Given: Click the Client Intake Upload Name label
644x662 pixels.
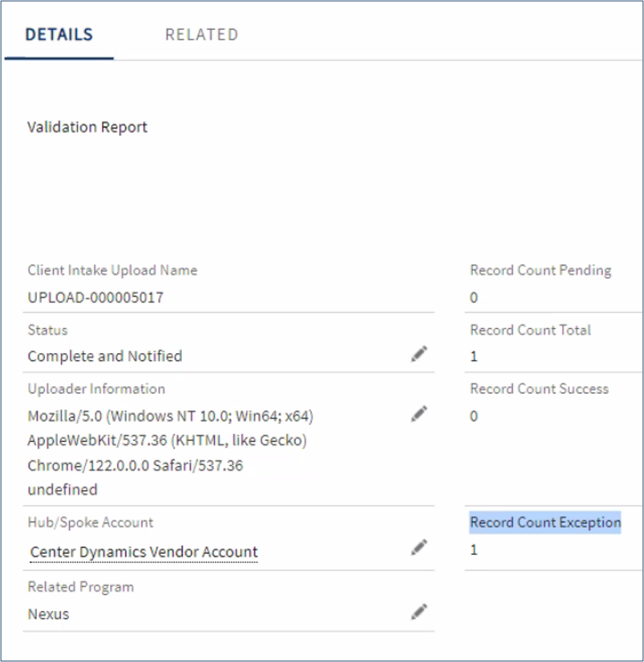Looking at the screenshot, I should pos(112,270).
